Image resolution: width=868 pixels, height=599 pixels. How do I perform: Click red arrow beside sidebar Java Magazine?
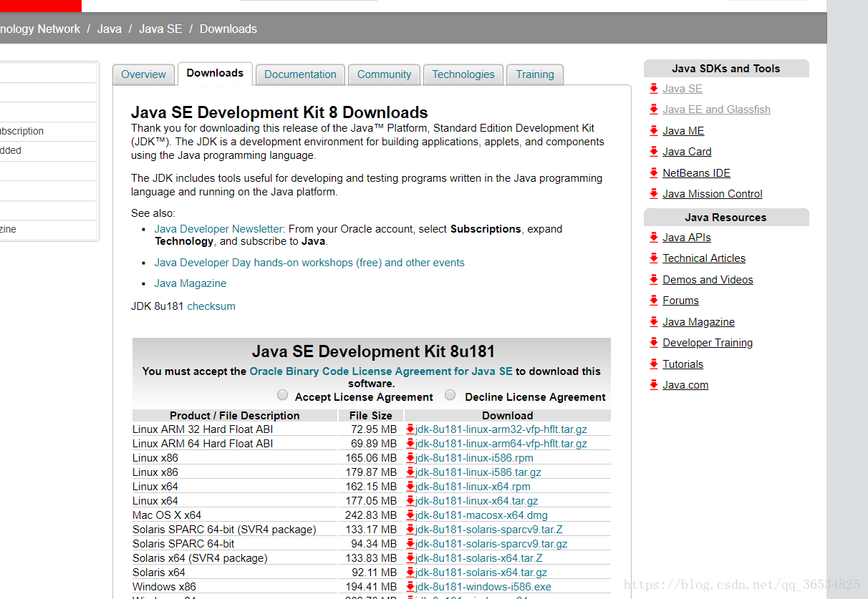(654, 322)
